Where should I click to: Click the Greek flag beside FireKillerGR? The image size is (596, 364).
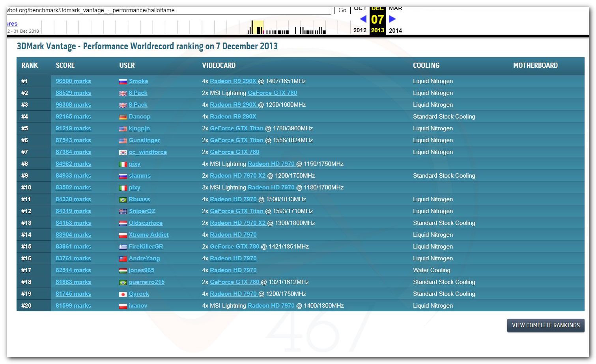(123, 247)
